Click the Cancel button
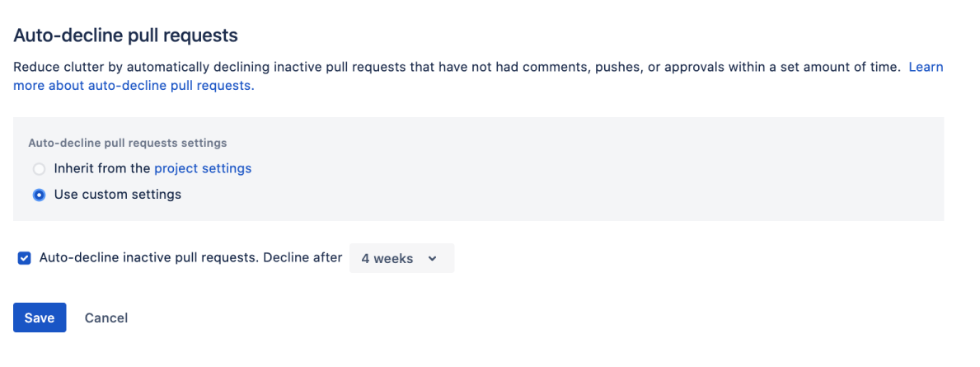Screen dimensions: 980x367 pos(106,318)
